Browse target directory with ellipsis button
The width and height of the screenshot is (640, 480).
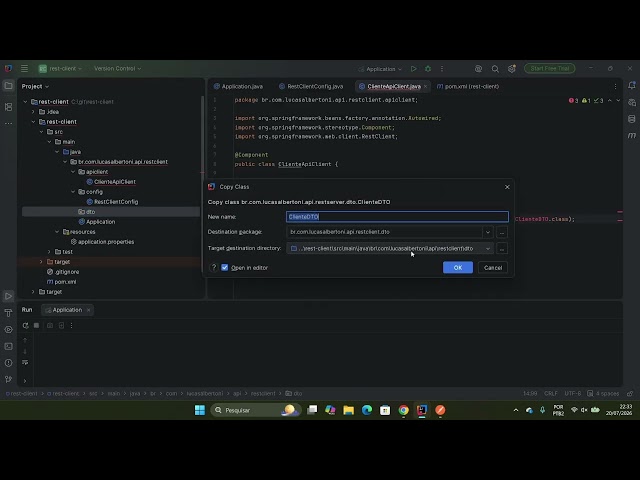[502, 248]
